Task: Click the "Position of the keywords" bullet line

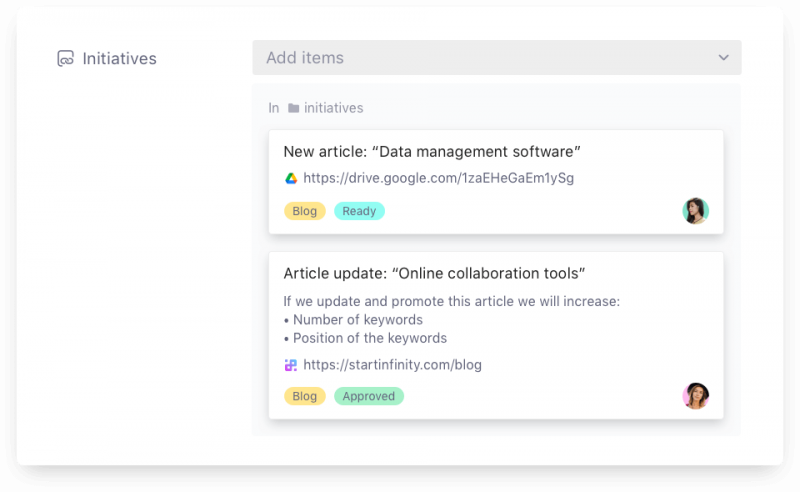Action: (365, 338)
